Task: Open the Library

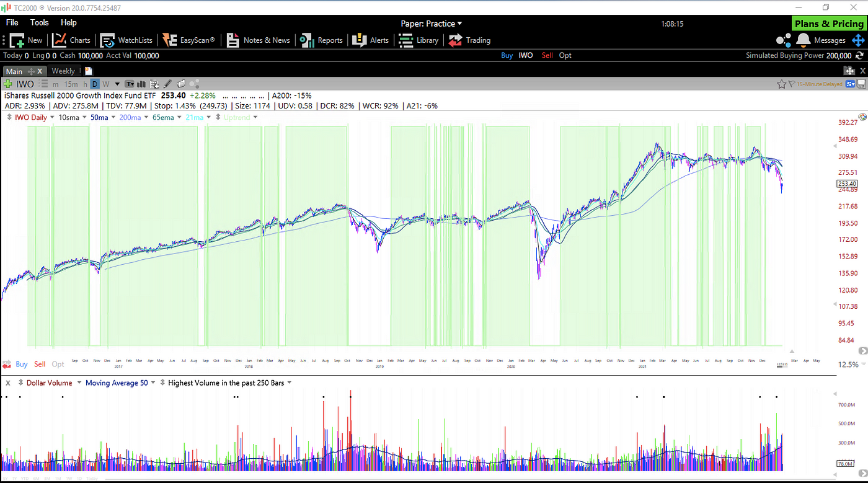Action: (418, 40)
